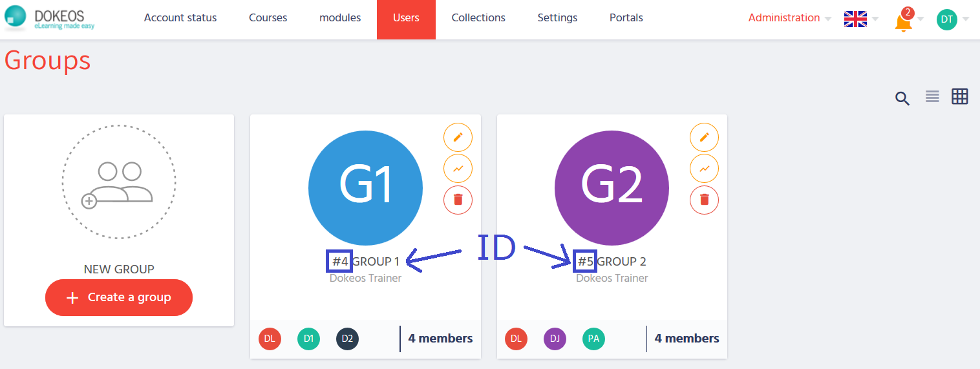Click the edit pencil icon on Group 2
Viewport: 980px width, 369px height.
pyautogui.click(x=705, y=137)
